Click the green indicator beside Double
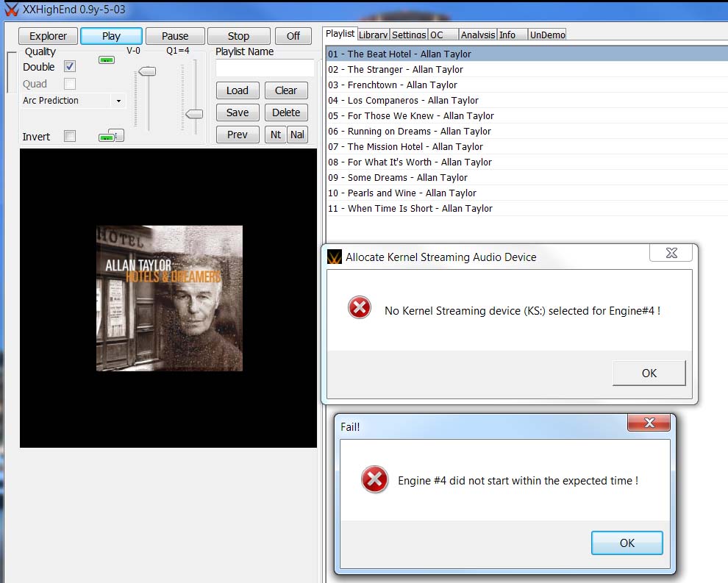 point(107,60)
